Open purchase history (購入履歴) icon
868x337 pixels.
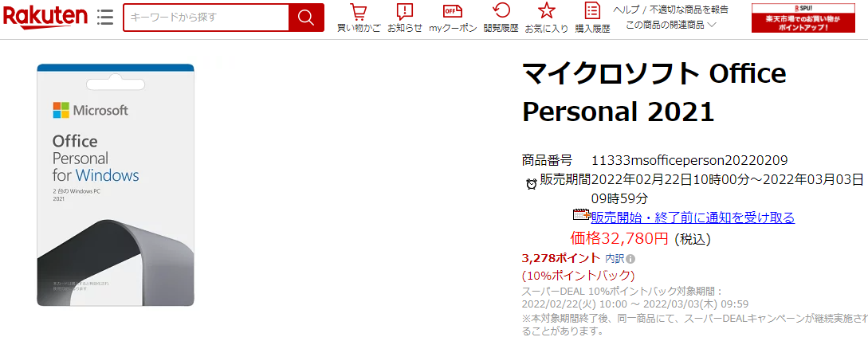(592, 18)
